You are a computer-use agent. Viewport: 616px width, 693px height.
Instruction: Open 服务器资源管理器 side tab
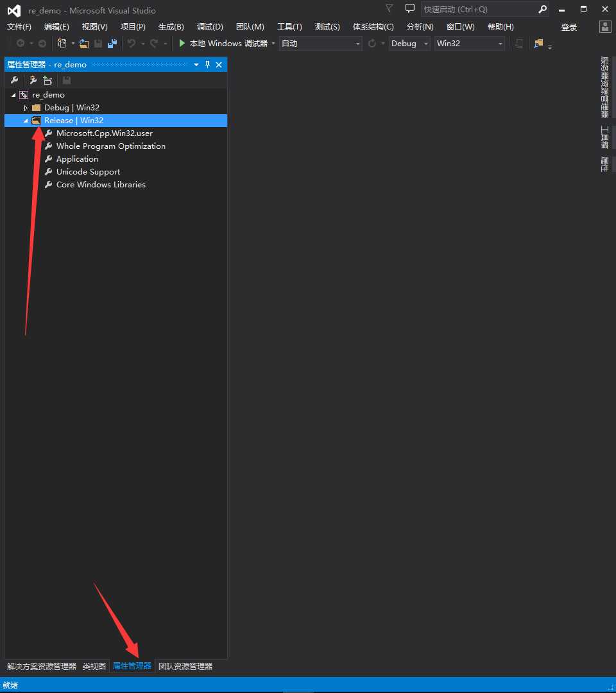(x=604, y=87)
